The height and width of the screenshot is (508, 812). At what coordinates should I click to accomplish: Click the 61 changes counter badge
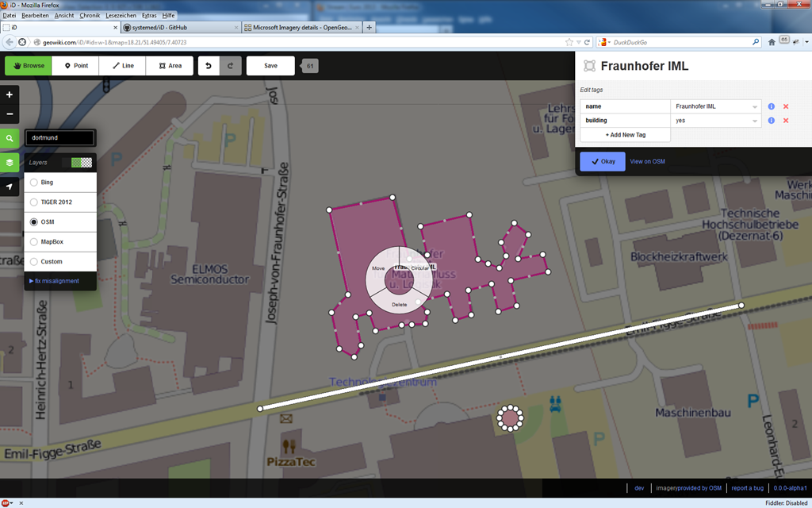coord(310,66)
